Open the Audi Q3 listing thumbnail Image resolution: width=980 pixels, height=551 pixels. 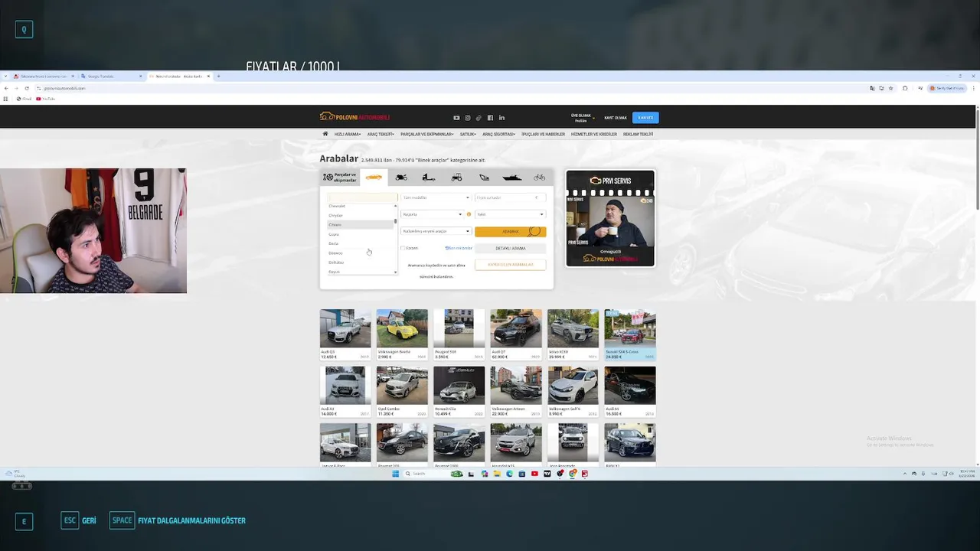pyautogui.click(x=345, y=328)
